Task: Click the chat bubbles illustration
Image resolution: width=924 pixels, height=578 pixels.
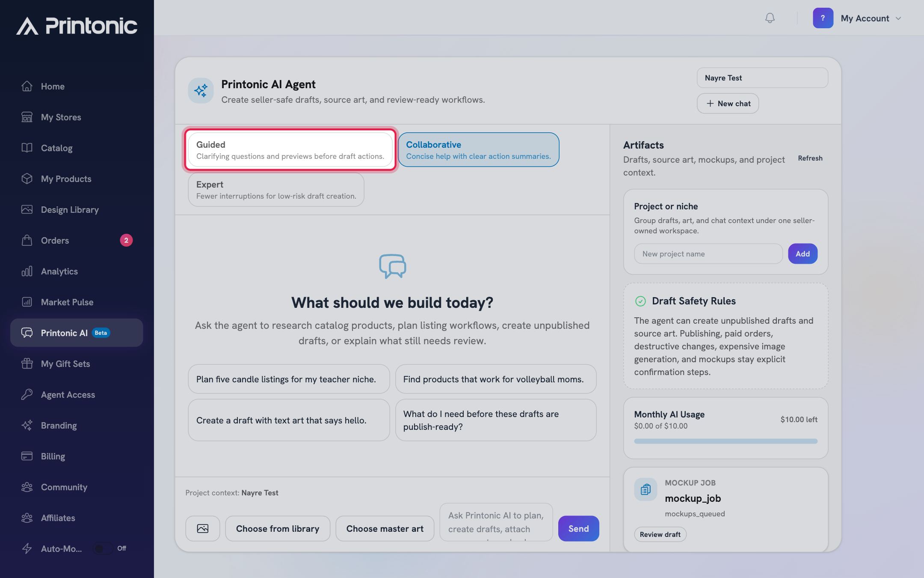Action: coord(392,266)
